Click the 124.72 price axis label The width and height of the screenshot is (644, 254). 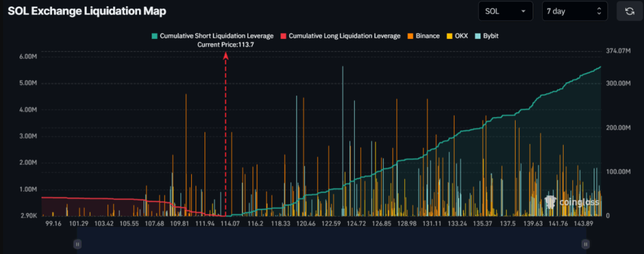[357, 224]
